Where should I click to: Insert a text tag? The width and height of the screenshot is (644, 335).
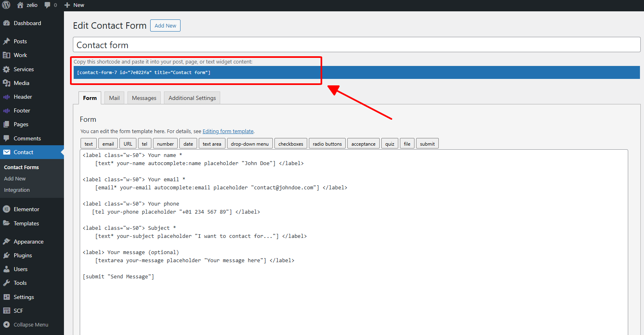coord(89,144)
